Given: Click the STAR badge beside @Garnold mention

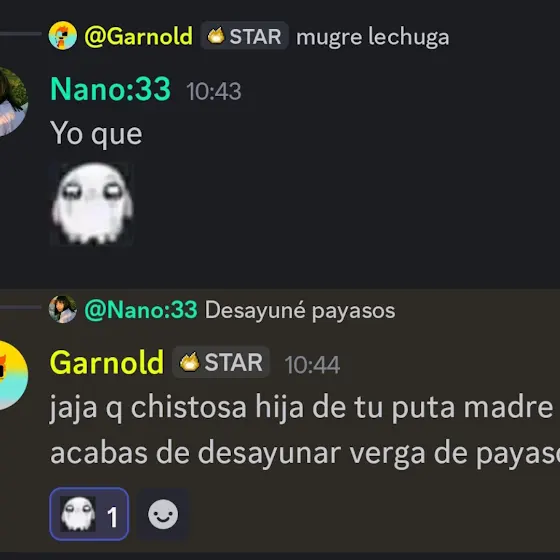Looking at the screenshot, I should (244, 36).
